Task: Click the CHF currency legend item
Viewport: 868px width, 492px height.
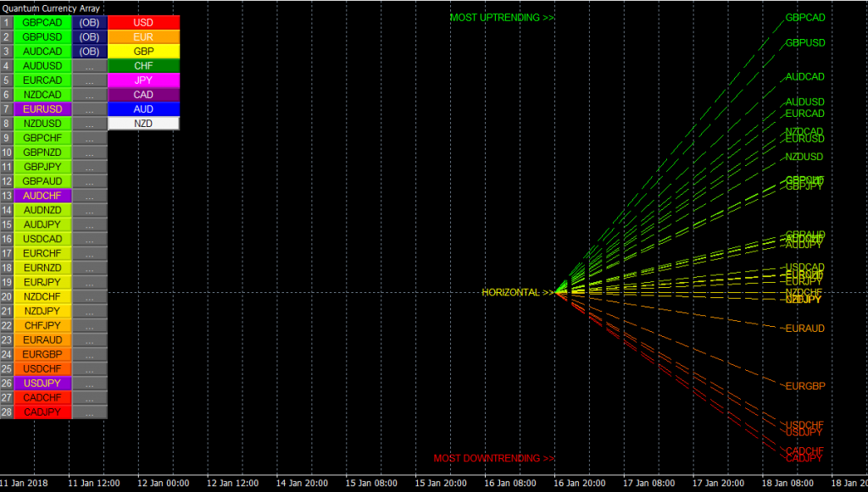Action: click(142, 65)
